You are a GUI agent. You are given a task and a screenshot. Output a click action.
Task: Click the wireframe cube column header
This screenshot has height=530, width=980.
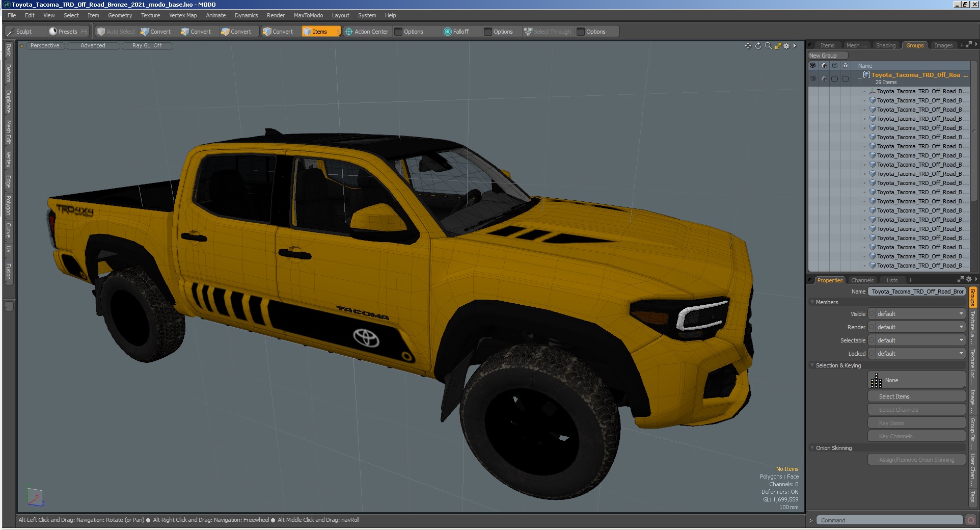[x=834, y=66]
